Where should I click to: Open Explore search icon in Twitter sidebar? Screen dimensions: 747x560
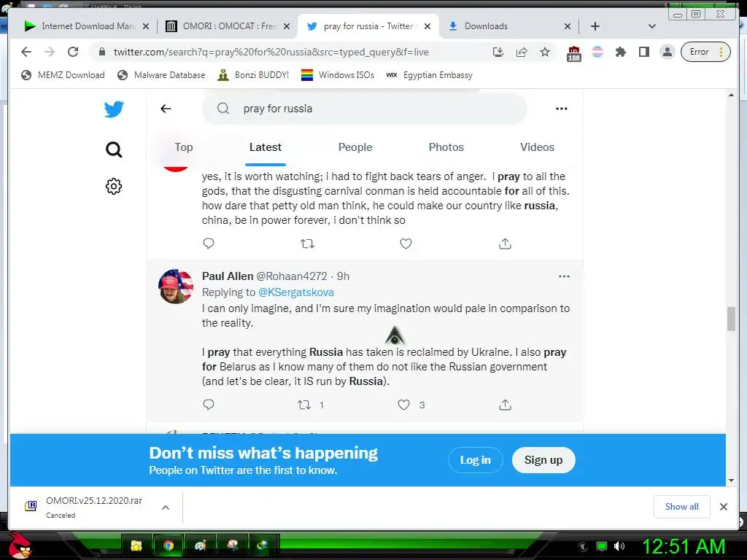[x=114, y=149]
